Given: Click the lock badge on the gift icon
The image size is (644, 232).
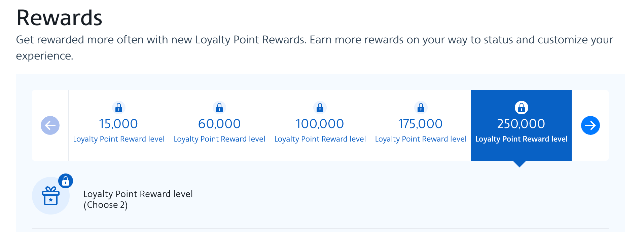Looking at the screenshot, I should point(66,181).
